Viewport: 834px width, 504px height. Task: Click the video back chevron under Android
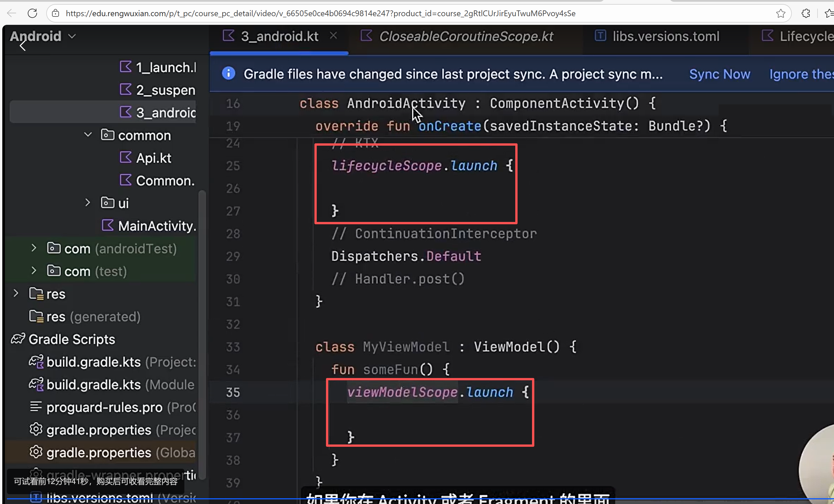23,46
